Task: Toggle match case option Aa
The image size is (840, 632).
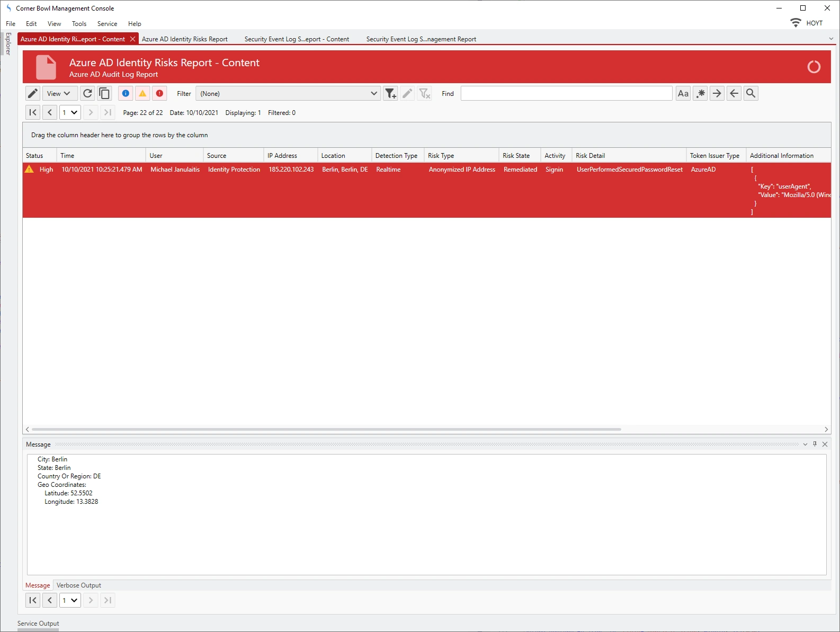Action: (683, 93)
